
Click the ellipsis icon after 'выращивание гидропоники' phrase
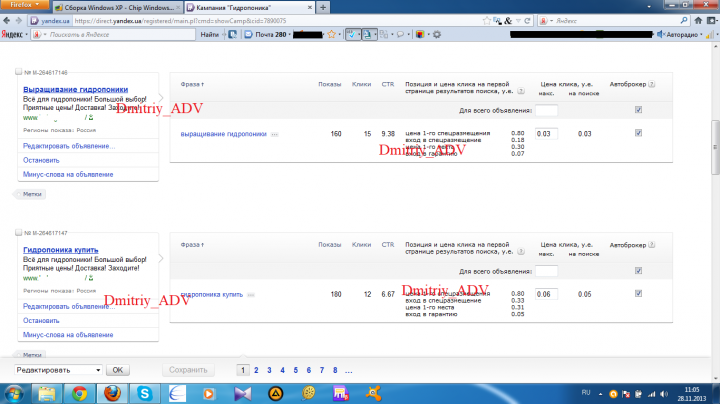click(x=275, y=135)
